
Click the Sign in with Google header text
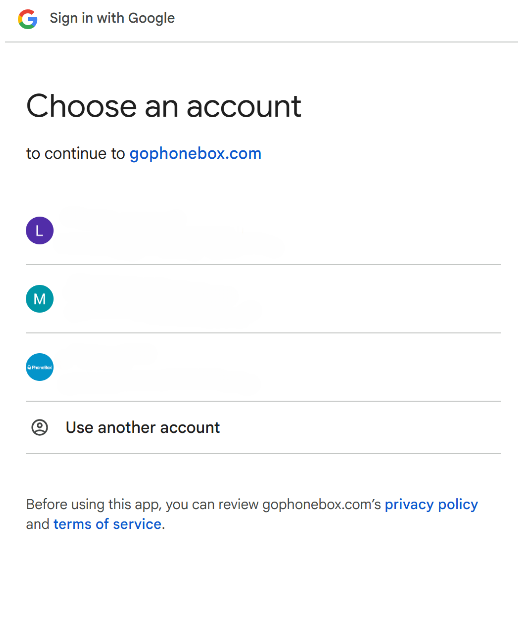pyautogui.click(x=112, y=18)
